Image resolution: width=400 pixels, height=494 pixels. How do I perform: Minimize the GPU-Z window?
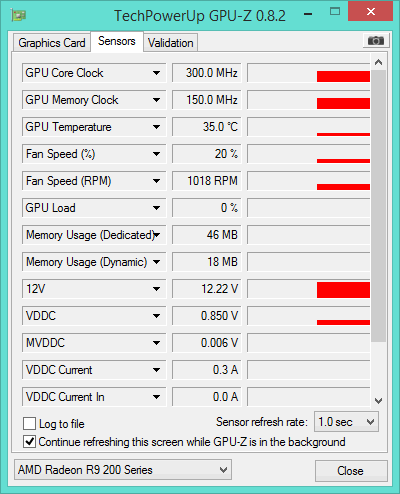pos(309,14)
